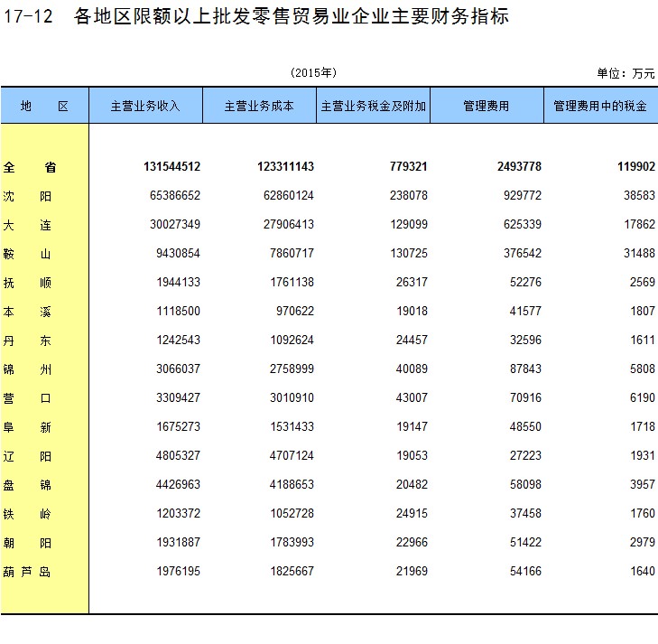Click the 葫芦岛 row label
The height and width of the screenshot is (644, 658).
click(x=29, y=572)
